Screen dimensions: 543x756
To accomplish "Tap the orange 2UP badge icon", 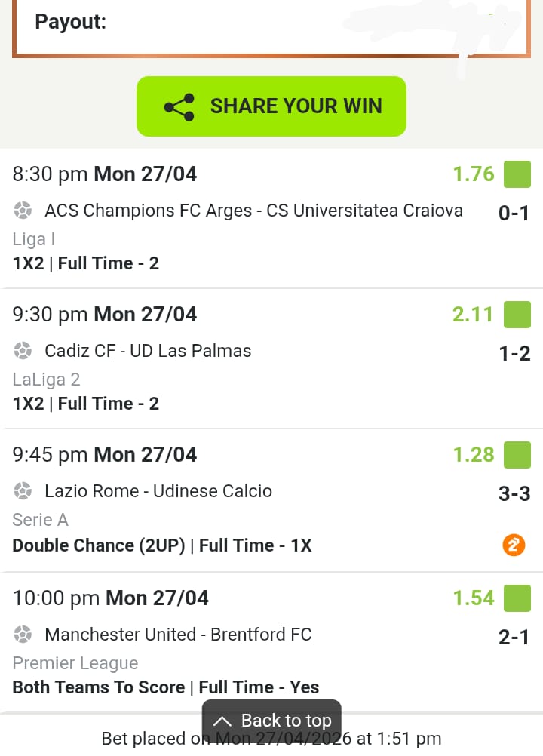I will tap(514, 545).
